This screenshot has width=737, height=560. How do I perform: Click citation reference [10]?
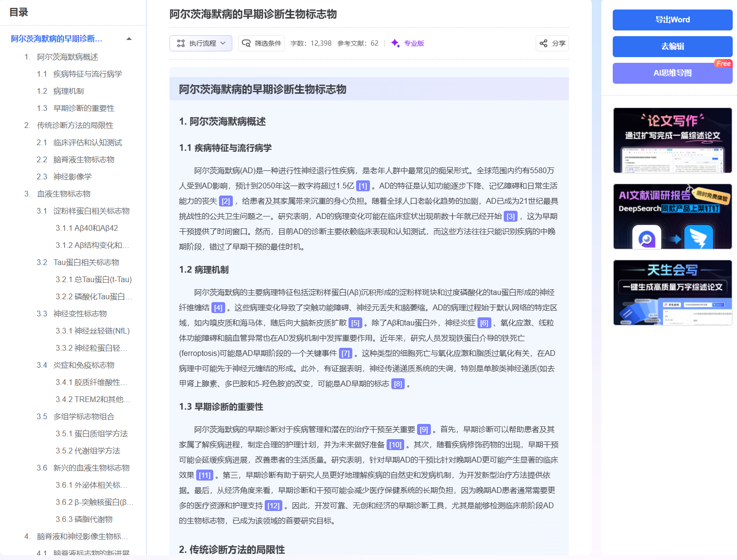click(395, 445)
